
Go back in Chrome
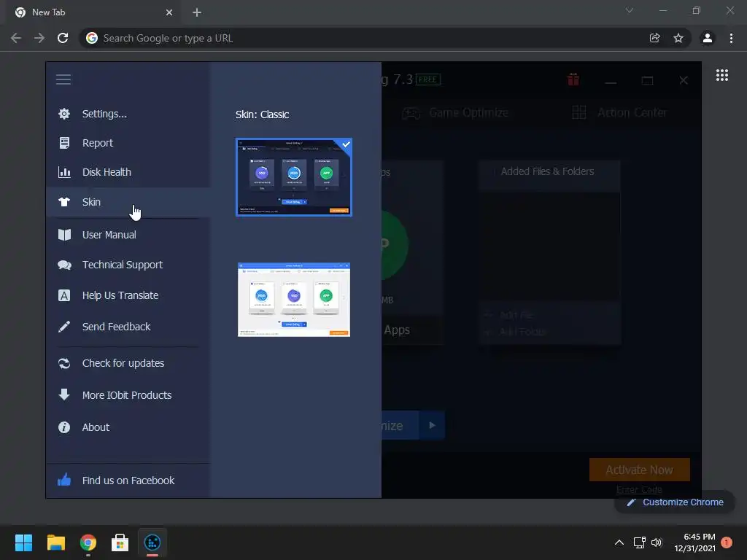pos(16,38)
